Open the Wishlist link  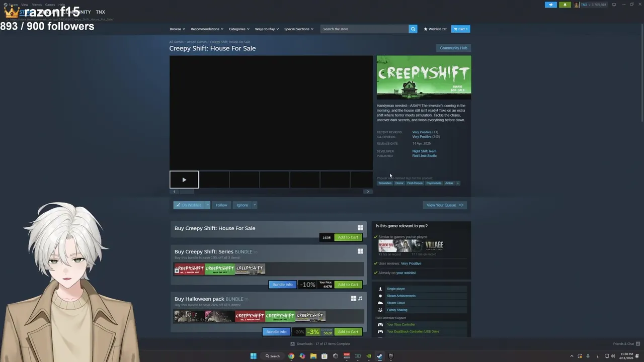coord(435,29)
